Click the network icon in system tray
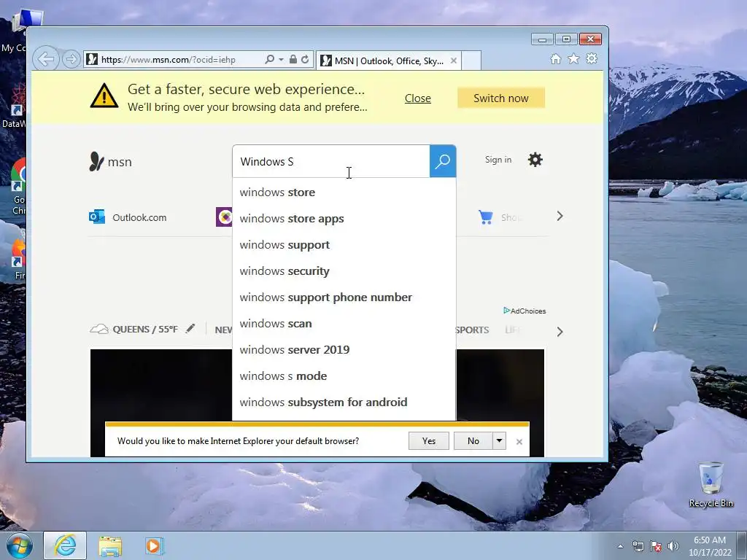Screen dimensions: 747x560 tap(638, 546)
